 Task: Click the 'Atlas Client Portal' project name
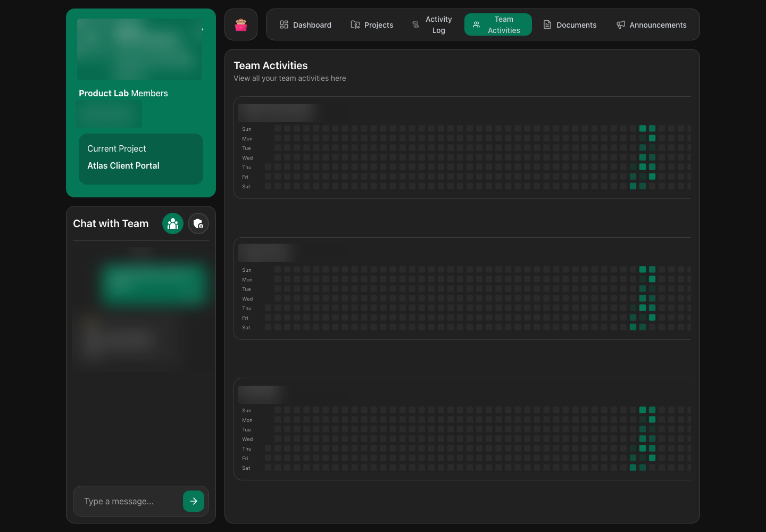tap(123, 165)
